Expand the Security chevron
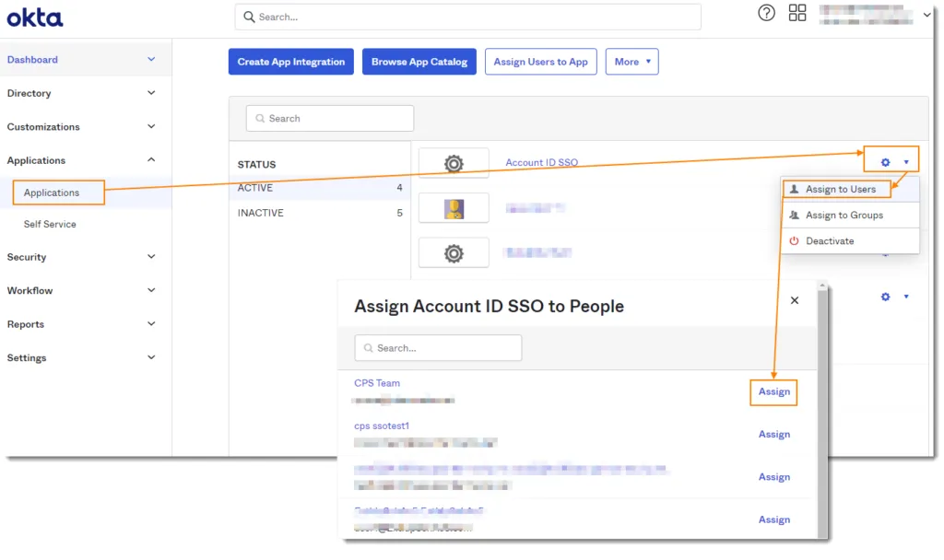The height and width of the screenshot is (560, 944). (151, 256)
